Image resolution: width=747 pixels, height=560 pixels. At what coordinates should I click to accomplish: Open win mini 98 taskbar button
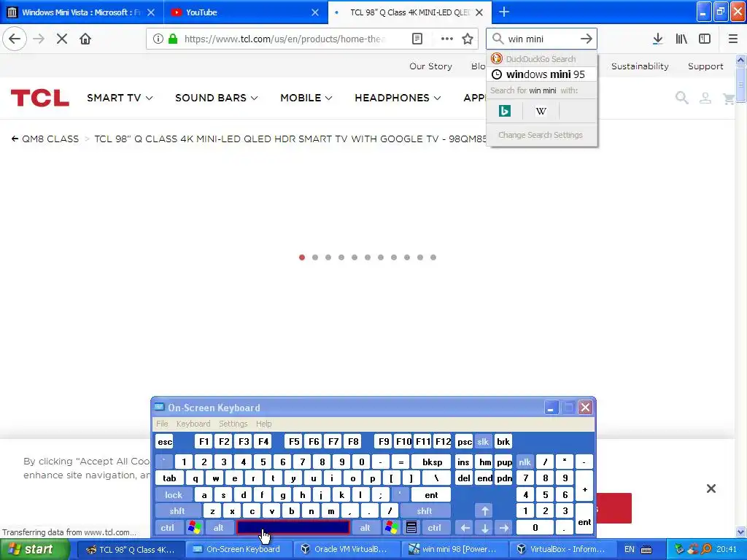[x=455, y=550]
